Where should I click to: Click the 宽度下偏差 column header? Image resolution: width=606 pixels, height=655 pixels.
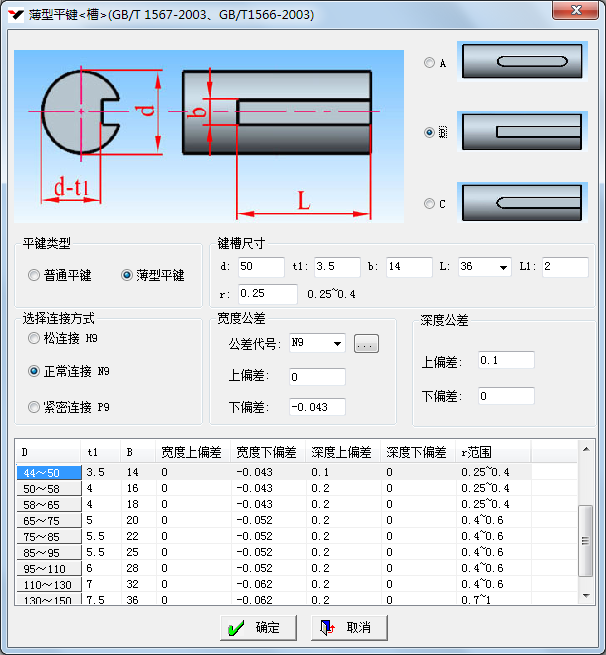[268, 452]
